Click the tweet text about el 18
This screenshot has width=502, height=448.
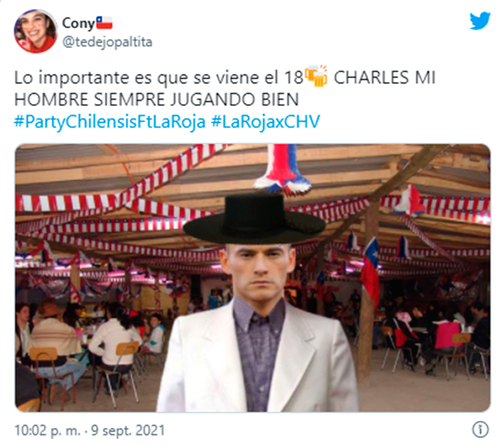[159, 78]
